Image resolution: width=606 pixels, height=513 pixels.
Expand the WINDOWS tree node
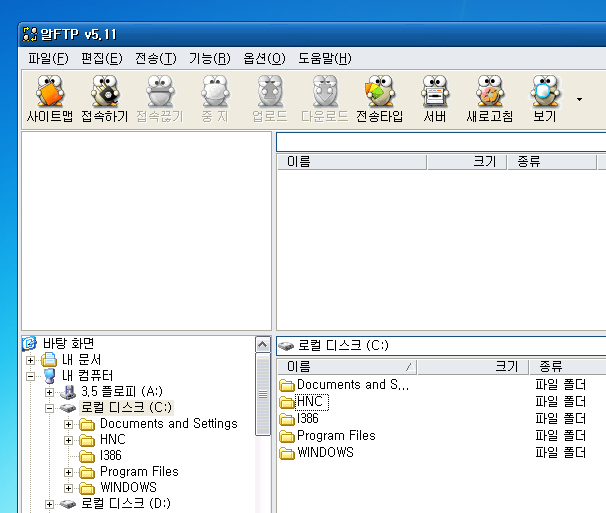pos(68,488)
